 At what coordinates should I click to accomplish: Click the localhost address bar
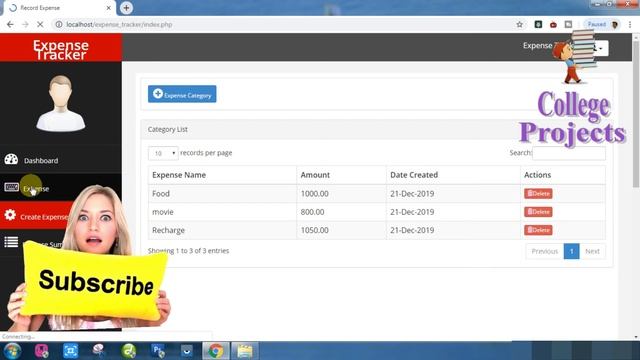click(286, 24)
